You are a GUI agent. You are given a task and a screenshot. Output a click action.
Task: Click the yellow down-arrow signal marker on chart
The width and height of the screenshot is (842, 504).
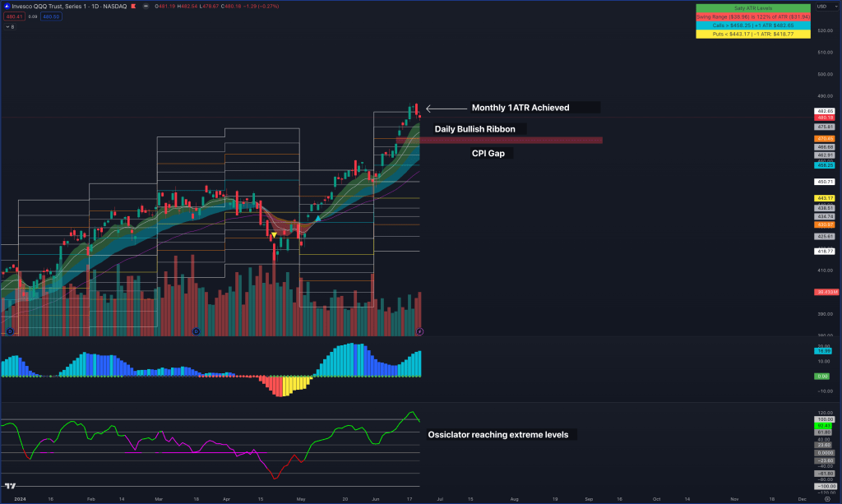point(274,235)
